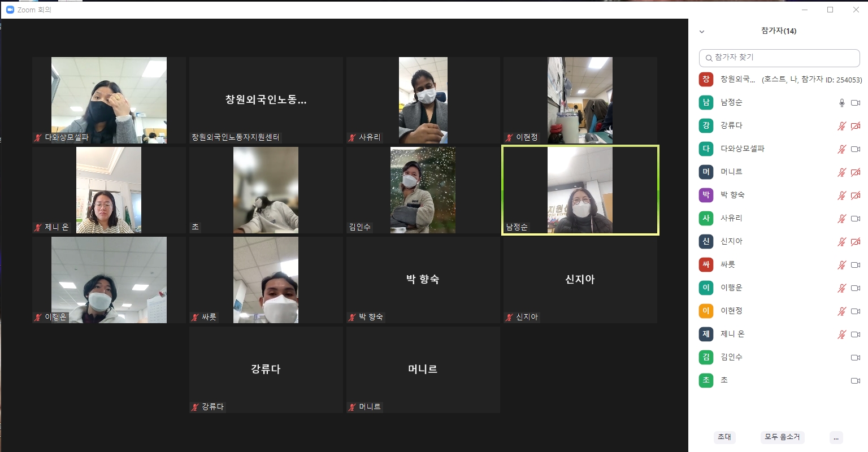This screenshot has height=452, width=868.
Task: Click the 모두 음소거 mute all button
Action: (782, 437)
